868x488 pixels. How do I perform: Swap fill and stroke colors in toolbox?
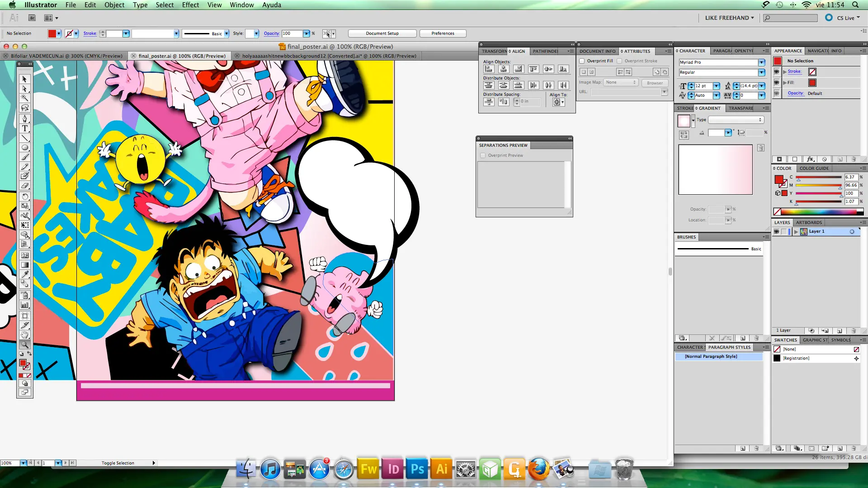[29, 354]
